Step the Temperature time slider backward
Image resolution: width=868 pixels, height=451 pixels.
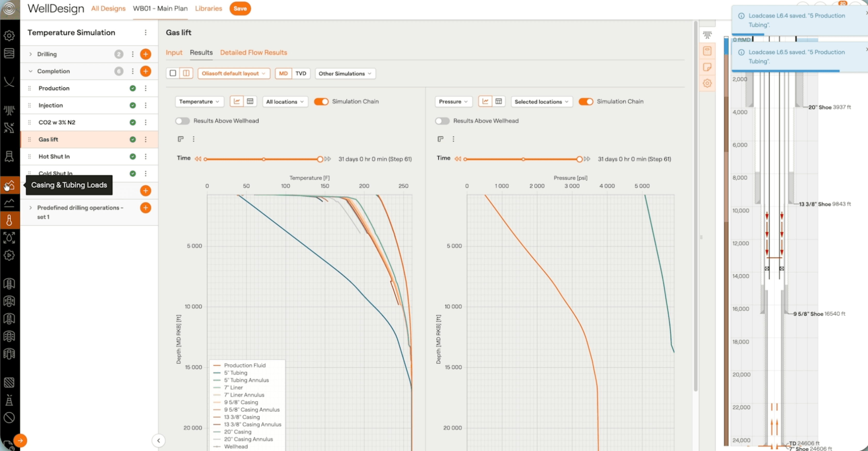tap(198, 159)
